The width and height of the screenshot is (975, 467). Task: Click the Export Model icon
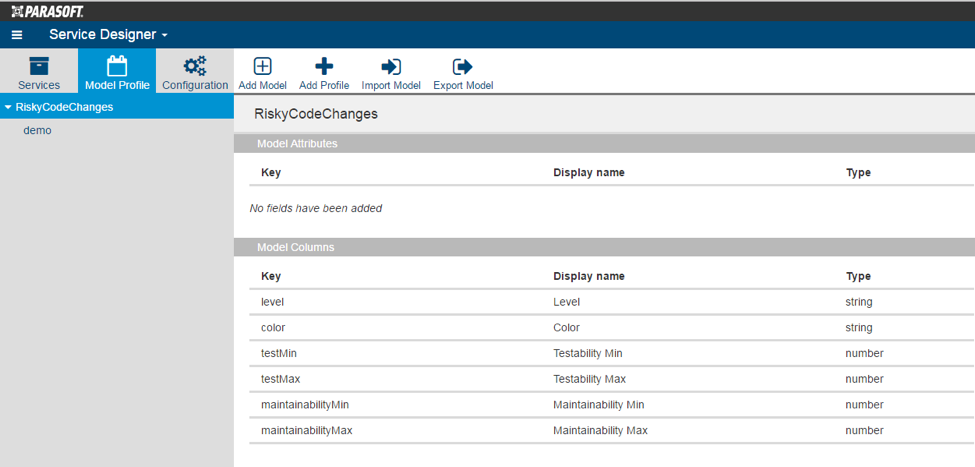coord(463,66)
